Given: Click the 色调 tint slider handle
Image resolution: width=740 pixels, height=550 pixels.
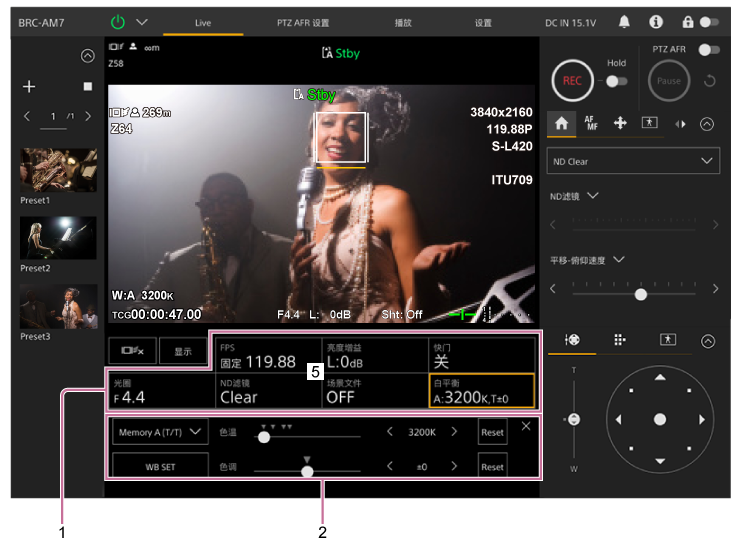Looking at the screenshot, I should coord(307,470).
